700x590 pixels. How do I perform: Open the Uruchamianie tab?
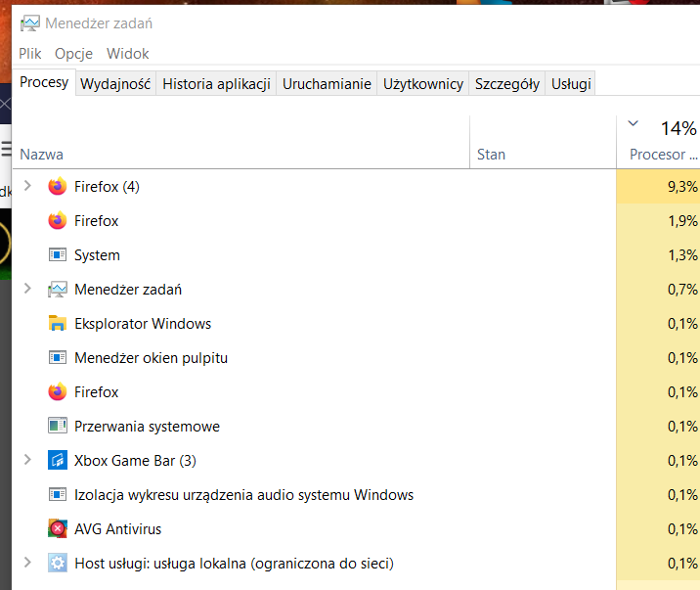(x=327, y=83)
